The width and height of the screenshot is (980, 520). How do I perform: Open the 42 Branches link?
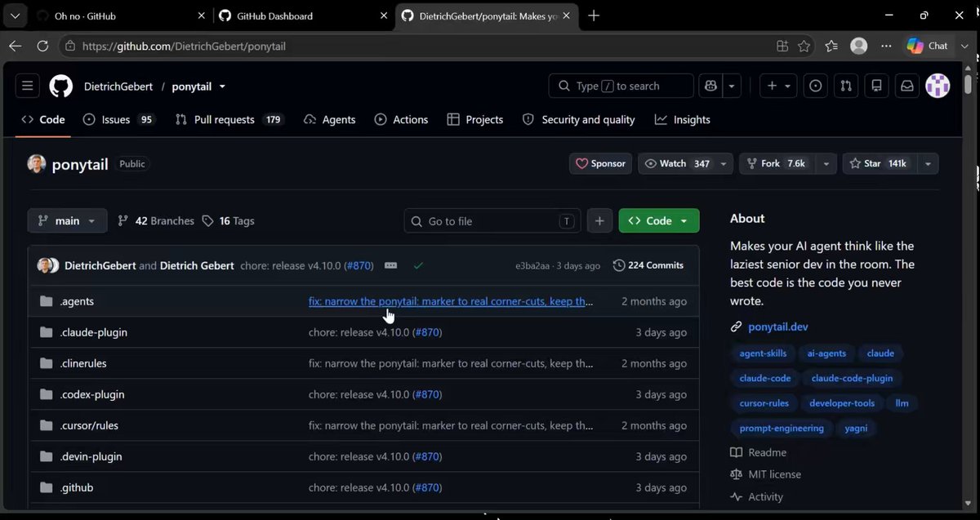click(x=156, y=220)
